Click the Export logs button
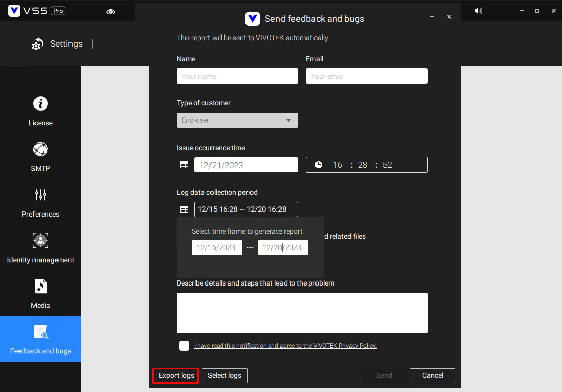This screenshot has width=562, height=392. (x=175, y=376)
